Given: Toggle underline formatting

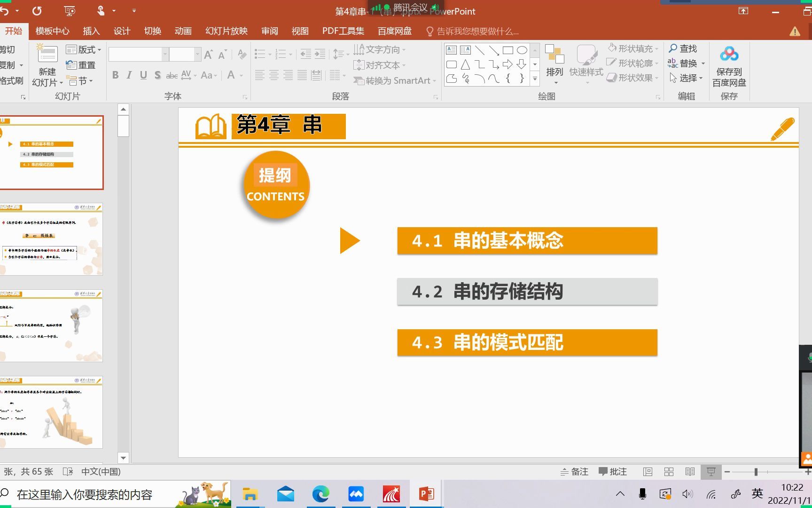Looking at the screenshot, I should tap(143, 74).
